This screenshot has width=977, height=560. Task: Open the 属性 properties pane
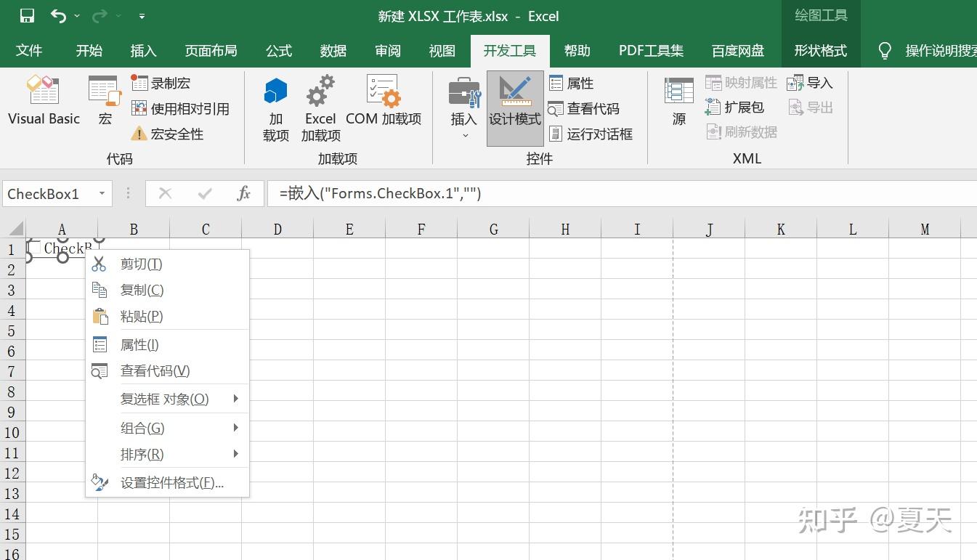pos(573,82)
